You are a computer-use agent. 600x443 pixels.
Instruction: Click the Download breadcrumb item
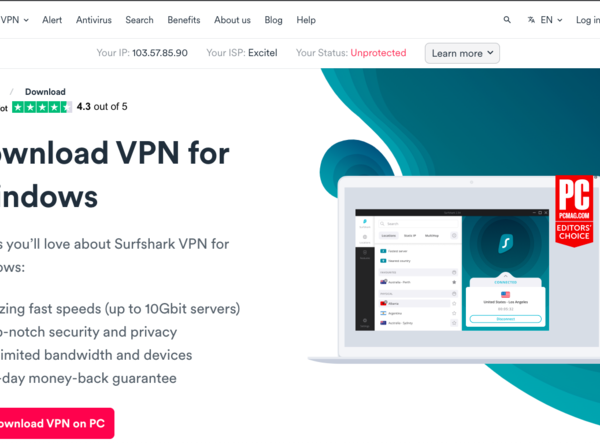45,92
